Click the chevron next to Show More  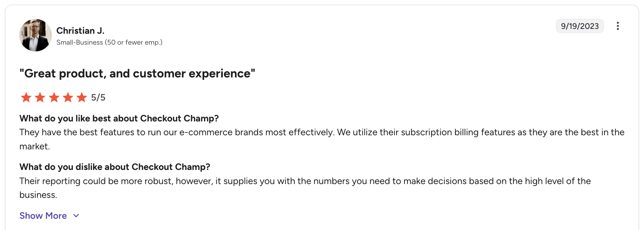[76, 216]
